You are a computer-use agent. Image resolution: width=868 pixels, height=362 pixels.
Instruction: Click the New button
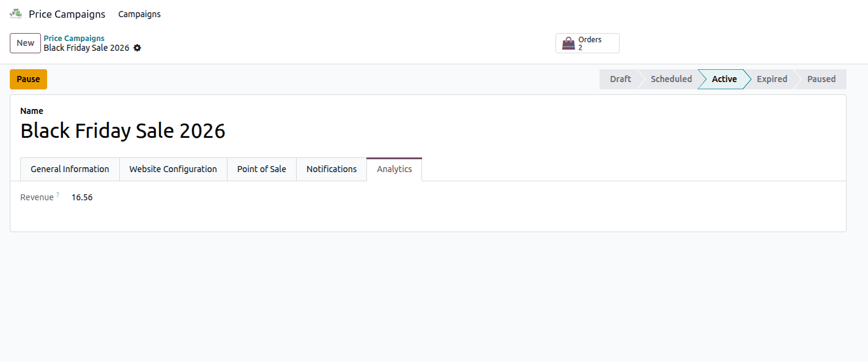coord(26,43)
